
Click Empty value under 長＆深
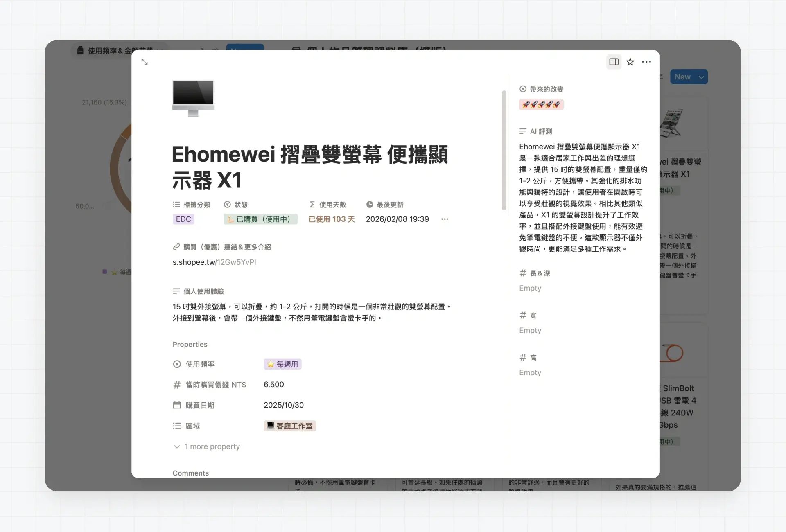(x=530, y=288)
